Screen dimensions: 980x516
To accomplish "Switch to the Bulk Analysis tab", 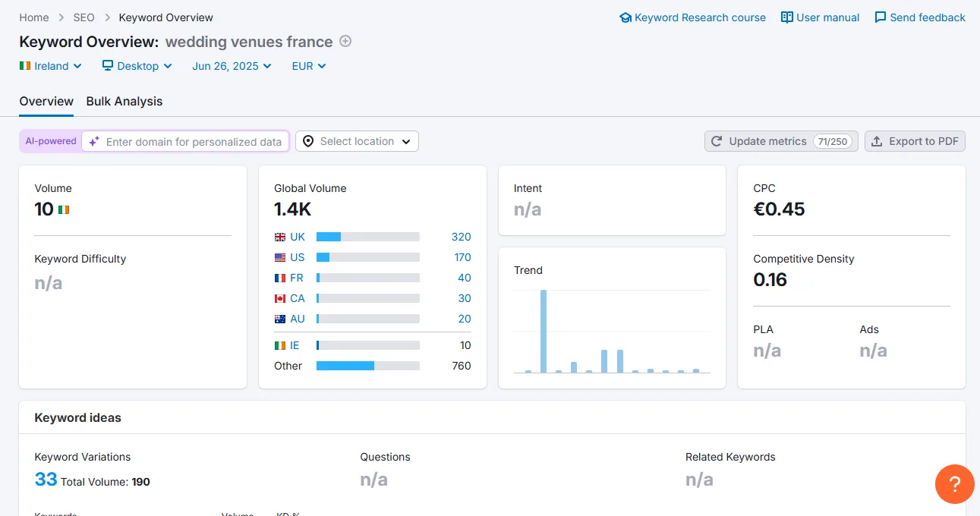I will point(124,102).
